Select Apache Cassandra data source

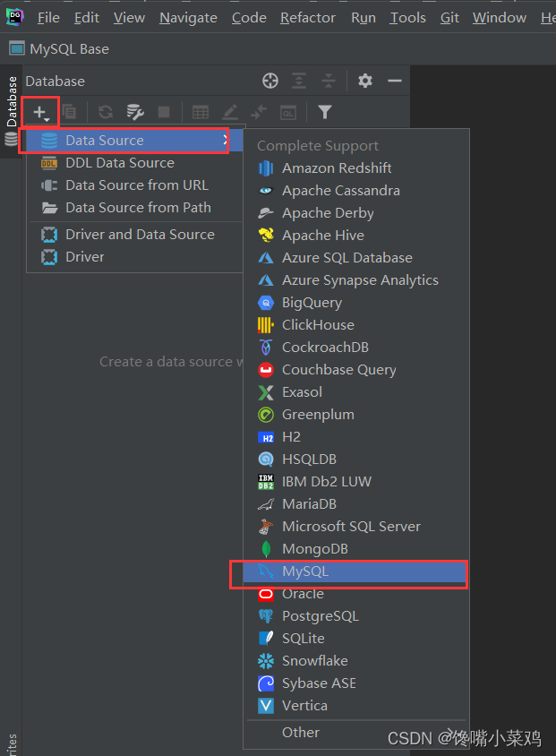coord(356,191)
